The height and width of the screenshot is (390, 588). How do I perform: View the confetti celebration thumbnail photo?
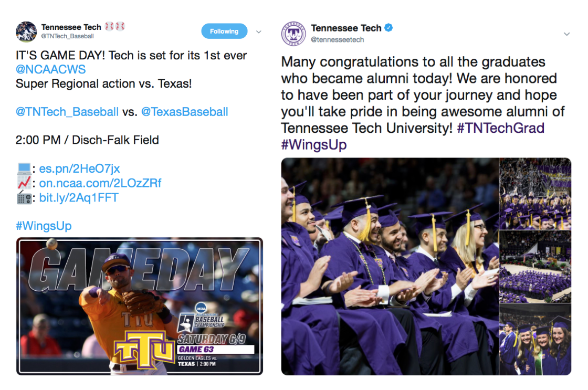pyautogui.click(x=535, y=193)
